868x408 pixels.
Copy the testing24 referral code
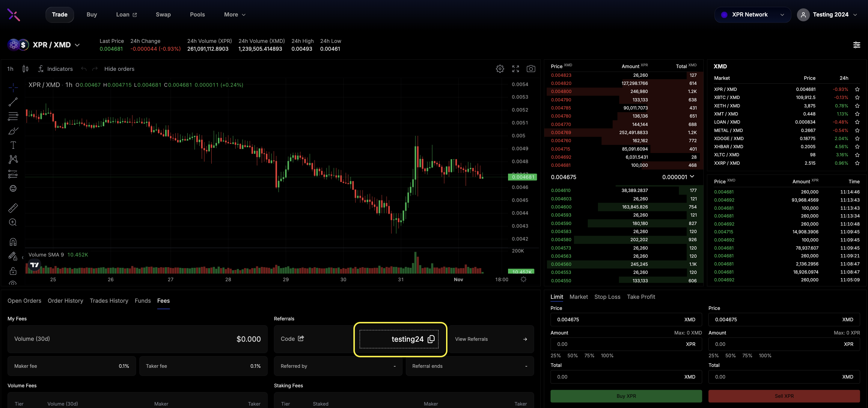[x=431, y=339]
